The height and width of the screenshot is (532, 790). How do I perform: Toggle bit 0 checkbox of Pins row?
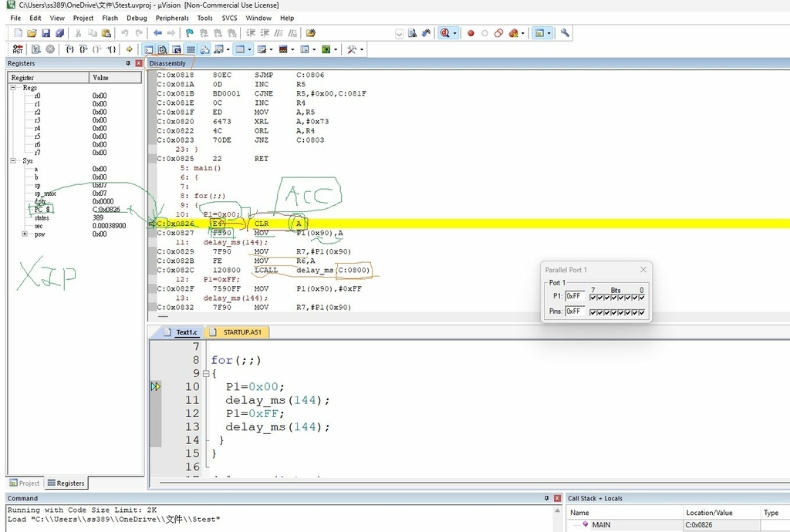click(x=641, y=312)
